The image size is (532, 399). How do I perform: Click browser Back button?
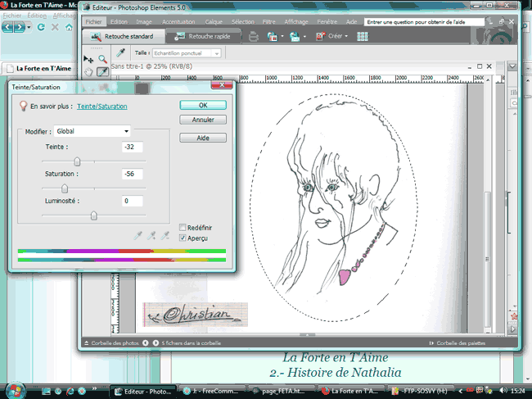(x=7, y=27)
